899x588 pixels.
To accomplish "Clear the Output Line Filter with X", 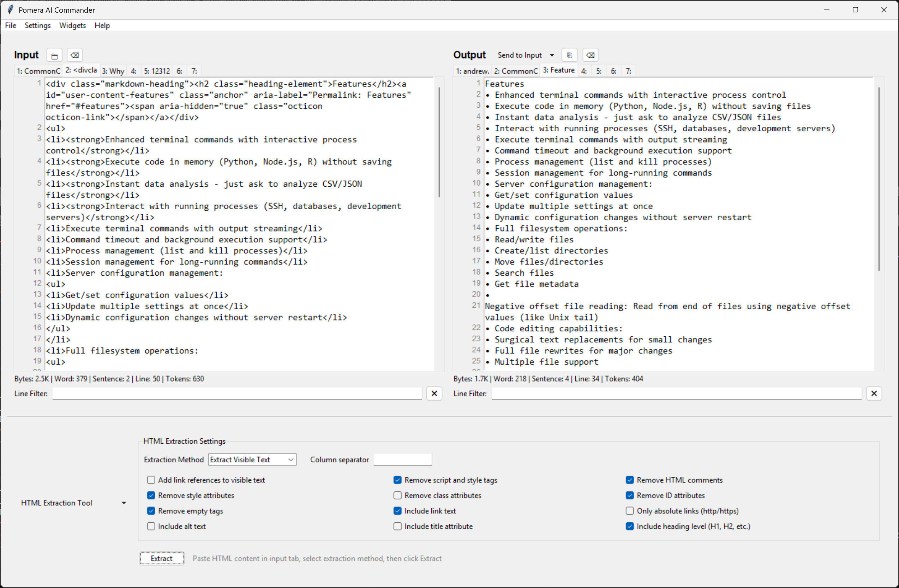I will (x=874, y=394).
